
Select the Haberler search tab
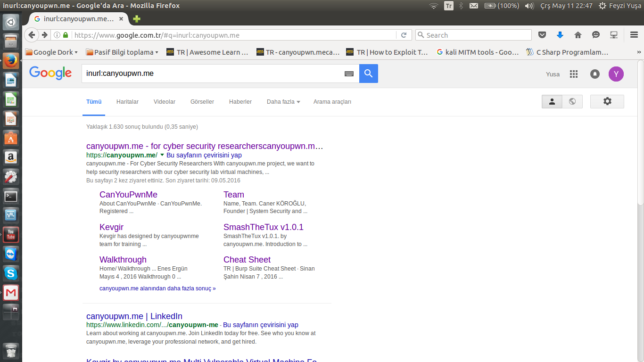pyautogui.click(x=240, y=102)
